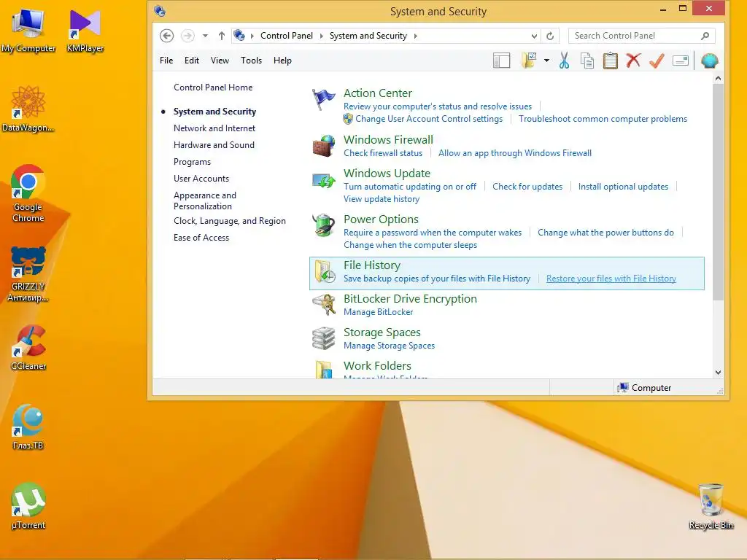
Task: Click the scrollbar down arrow
Action: tap(719, 373)
